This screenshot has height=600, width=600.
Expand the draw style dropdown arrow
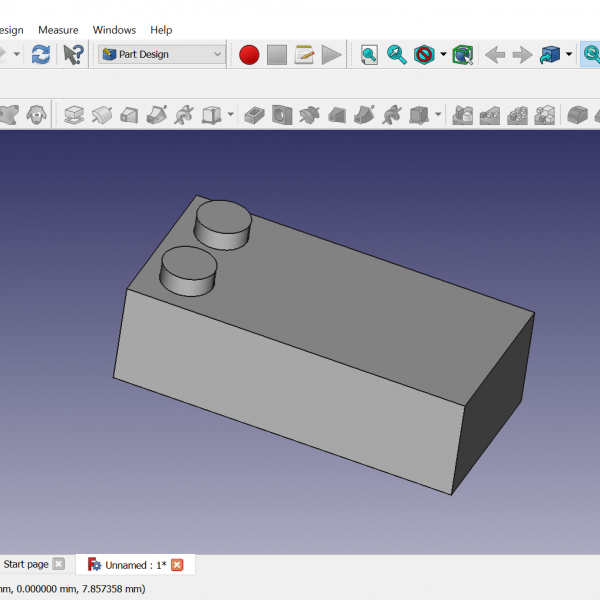coord(443,55)
